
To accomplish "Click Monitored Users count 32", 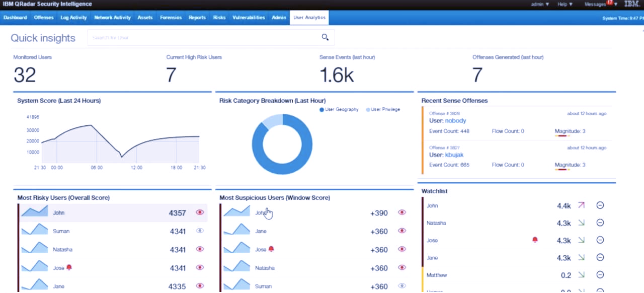I will (x=25, y=75).
